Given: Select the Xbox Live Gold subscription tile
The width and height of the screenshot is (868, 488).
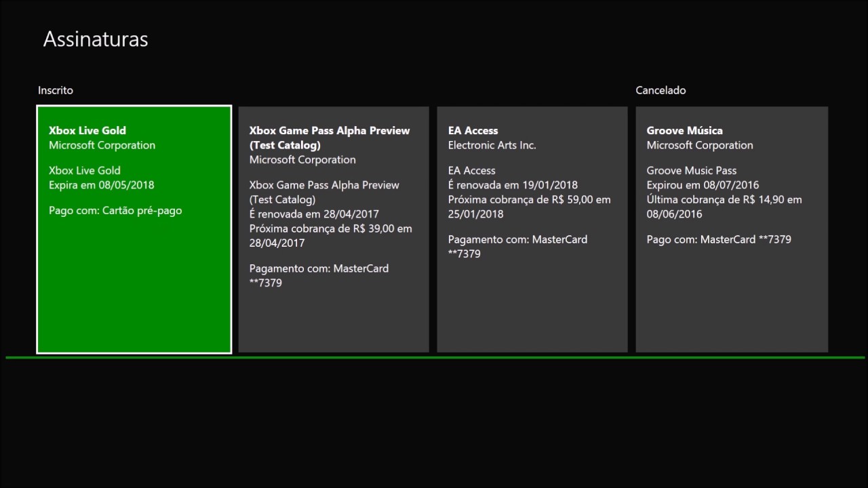Looking at the screenshot, I should pos(134,229).
